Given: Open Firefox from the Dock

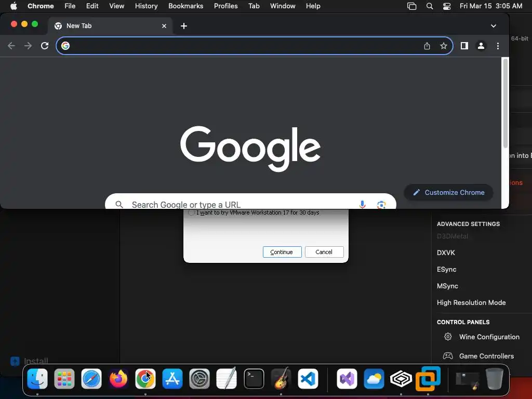Looking at the screenshot, I should 118,379.
